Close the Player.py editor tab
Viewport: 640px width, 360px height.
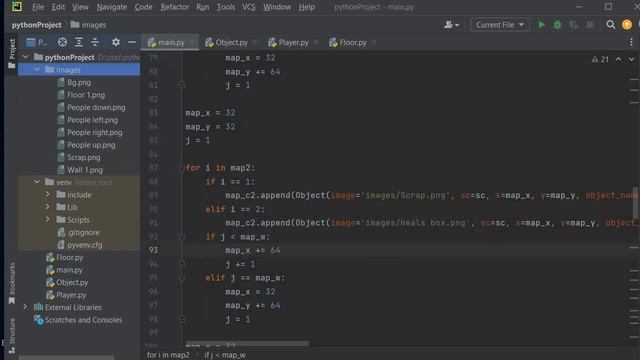click(316, 42)
